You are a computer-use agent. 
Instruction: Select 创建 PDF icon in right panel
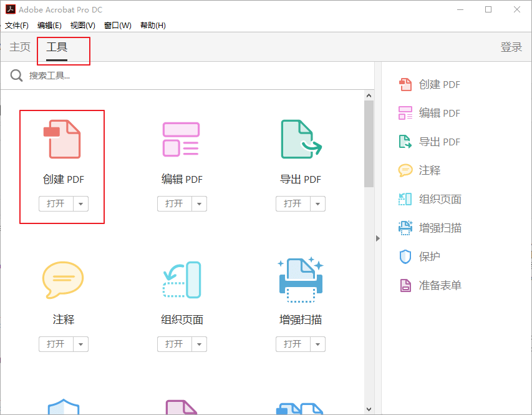pos(405,85)
